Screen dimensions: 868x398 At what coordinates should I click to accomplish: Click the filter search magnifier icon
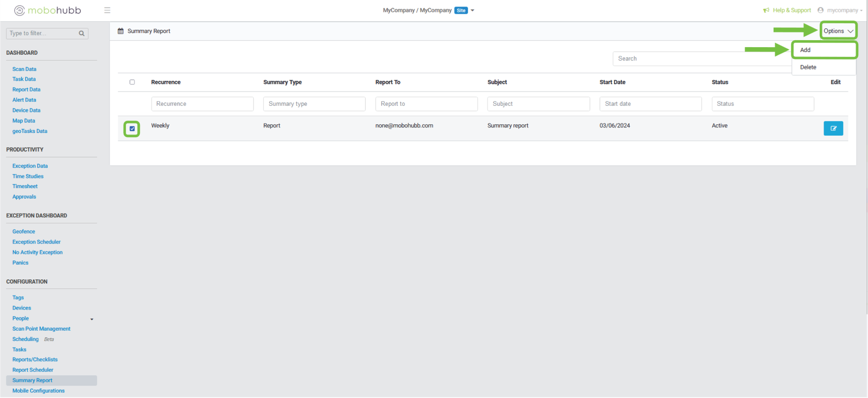coord(81,34)
